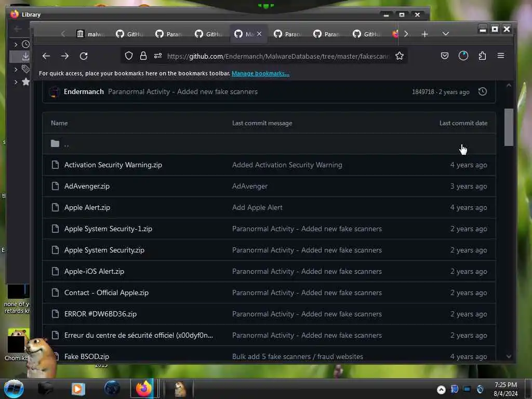The height and width of the screenshot is (399, 532).
Task: Open the Extensions puzzle icon
Action: pos(482,56)
